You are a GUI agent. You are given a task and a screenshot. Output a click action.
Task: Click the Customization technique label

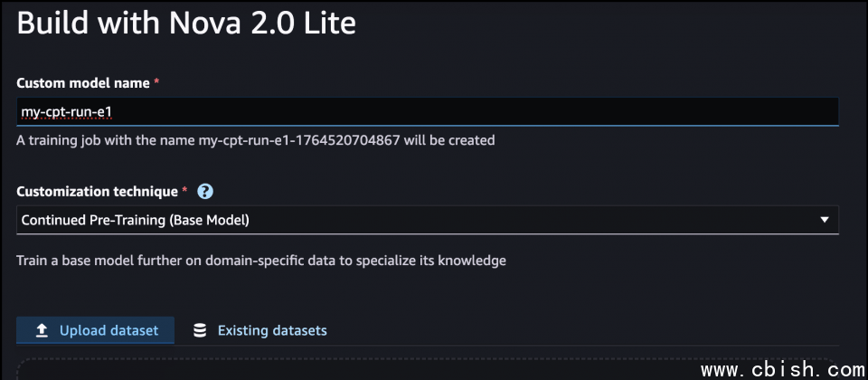tap(98, 192)
